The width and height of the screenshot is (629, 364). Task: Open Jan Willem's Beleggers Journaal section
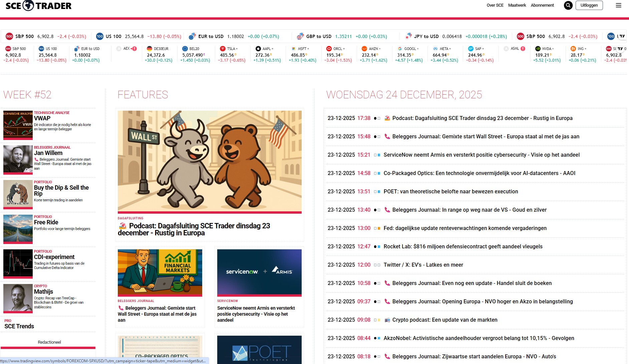coord(48,153)
